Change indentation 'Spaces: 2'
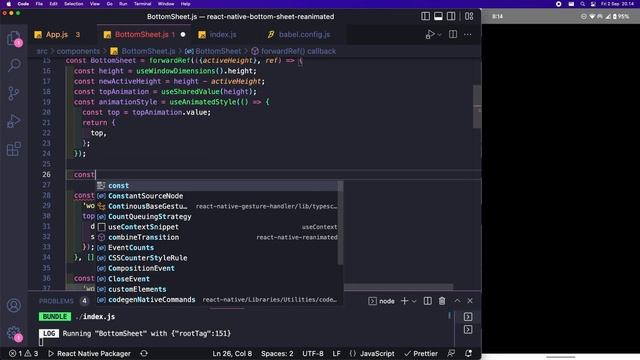Viewport: 640px width, 360px height. click(277, 353)
